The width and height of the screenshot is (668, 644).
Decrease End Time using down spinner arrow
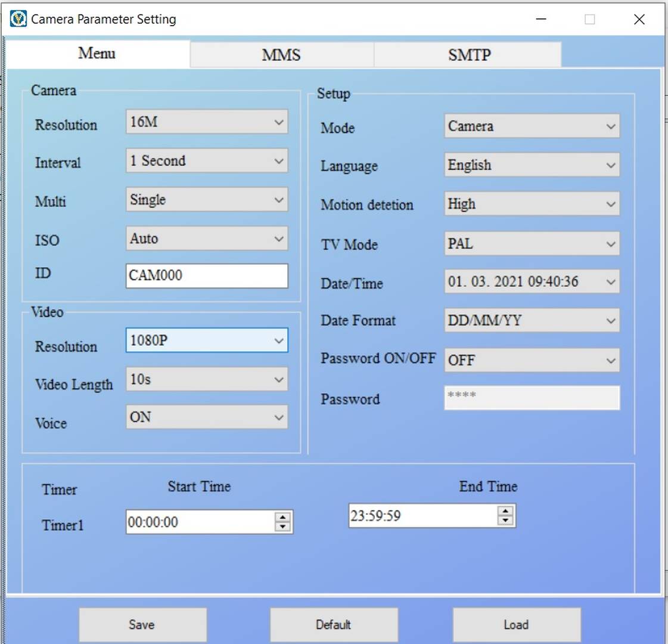(505, 521)
